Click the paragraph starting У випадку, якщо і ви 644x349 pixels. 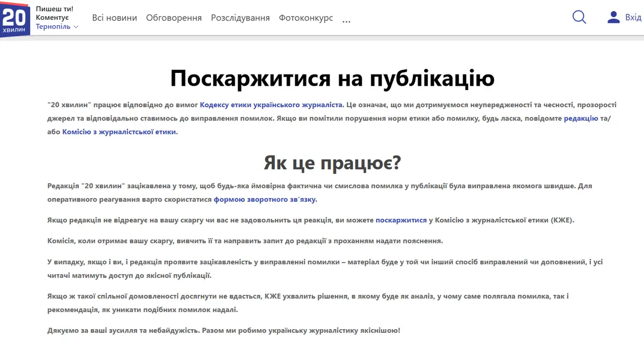[324, 269]
